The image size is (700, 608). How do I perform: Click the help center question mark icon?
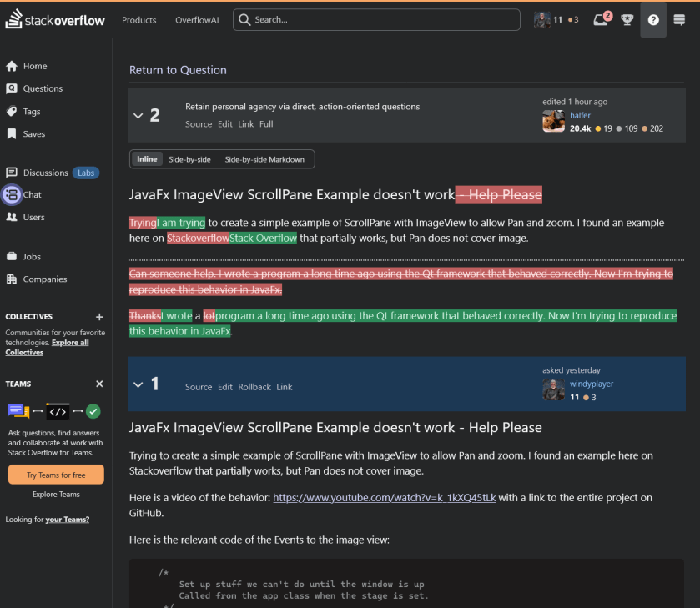click(652, 20)
